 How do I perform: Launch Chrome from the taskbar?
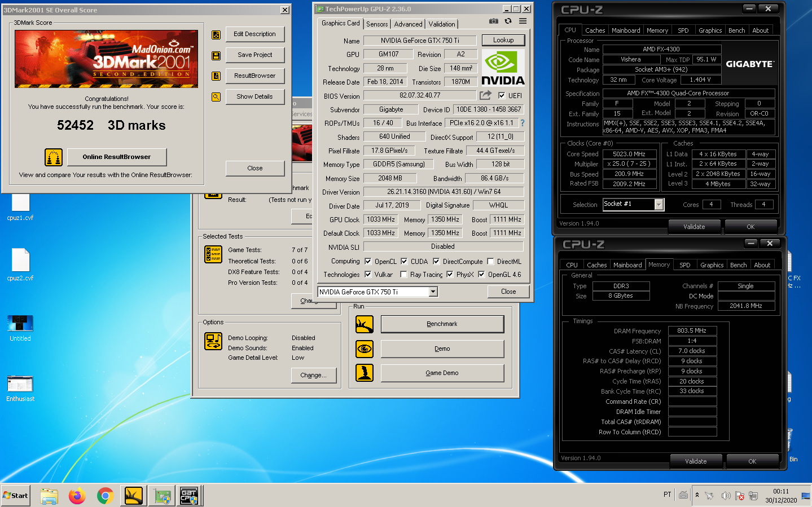tap(105, 496)
